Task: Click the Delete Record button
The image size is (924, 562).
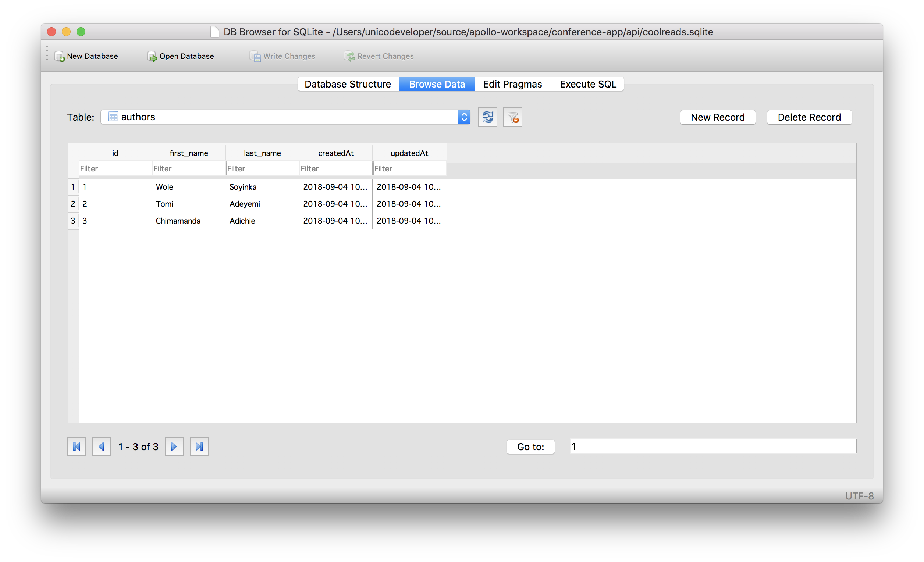Action: click(809, 117)
